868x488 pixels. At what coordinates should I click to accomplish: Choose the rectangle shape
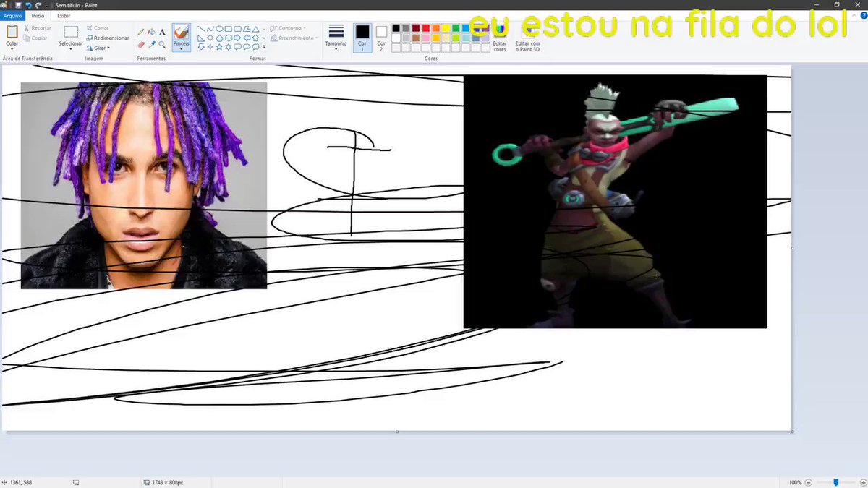pyautogui.click(x=229, y=29)
